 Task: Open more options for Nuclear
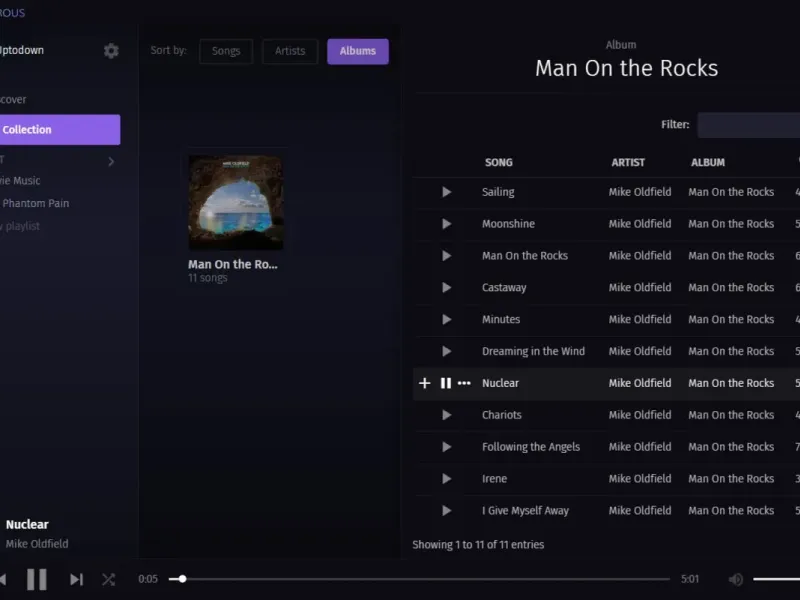[x=464, y=383]
